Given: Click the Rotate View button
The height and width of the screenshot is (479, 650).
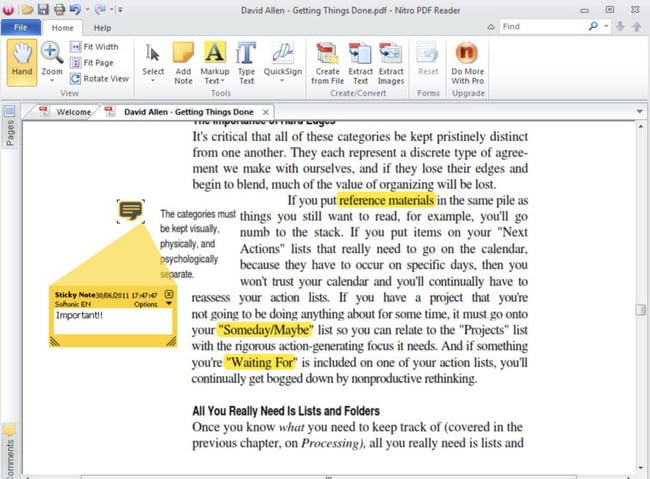Looking at the screenshot, I should (x=98, y=78).
